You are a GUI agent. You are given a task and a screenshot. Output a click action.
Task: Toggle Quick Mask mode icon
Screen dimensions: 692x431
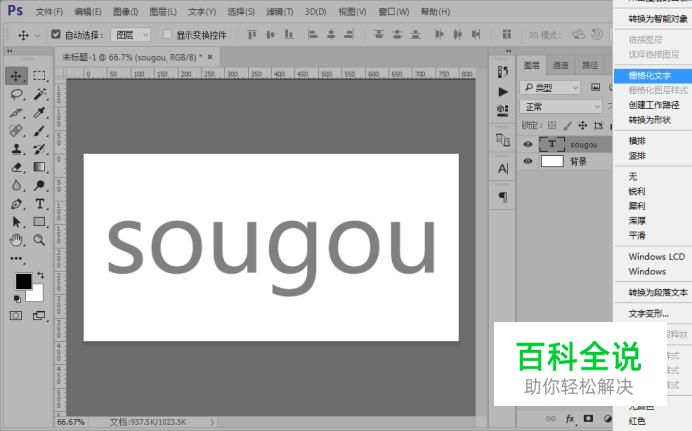point(16,315)
